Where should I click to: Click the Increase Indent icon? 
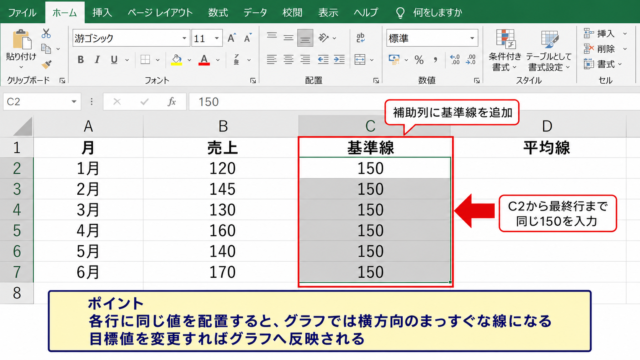coord(339,60)
